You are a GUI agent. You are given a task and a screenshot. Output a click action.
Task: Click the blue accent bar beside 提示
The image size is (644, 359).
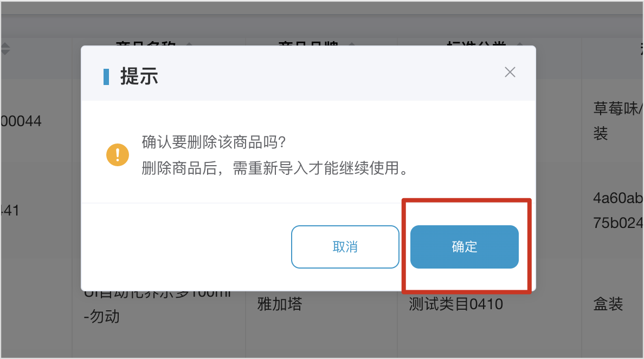pos(106,77)
